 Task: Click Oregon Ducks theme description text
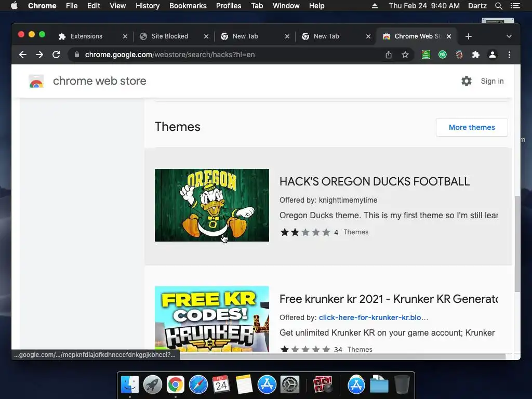[x=389, y=216]
